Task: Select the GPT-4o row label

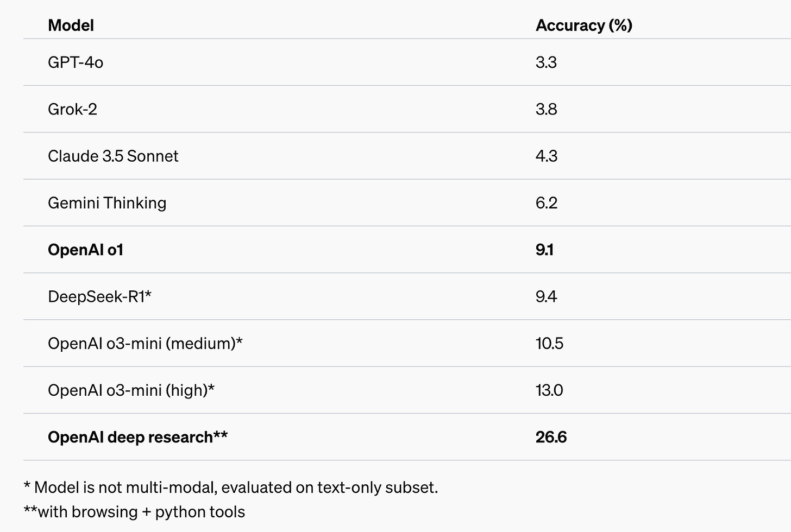Action: pos(76,62)
